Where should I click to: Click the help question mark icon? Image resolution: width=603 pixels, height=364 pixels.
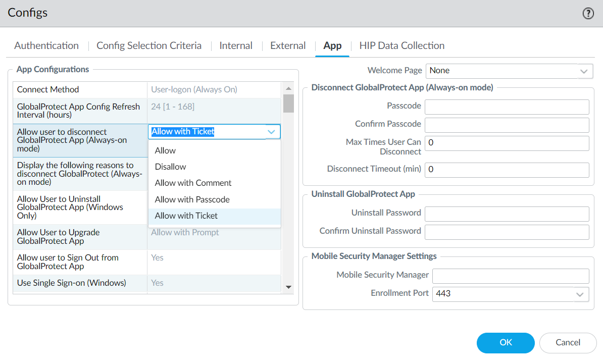coord(588,14)
